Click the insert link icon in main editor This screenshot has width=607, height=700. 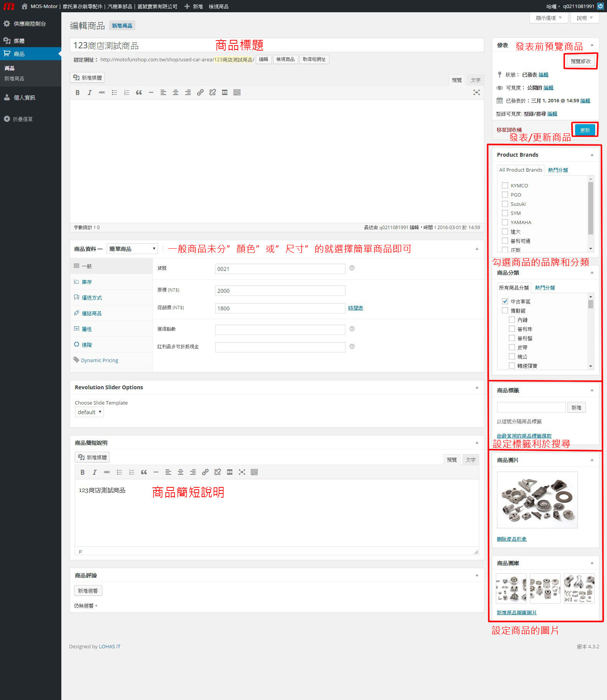point(200,92)
